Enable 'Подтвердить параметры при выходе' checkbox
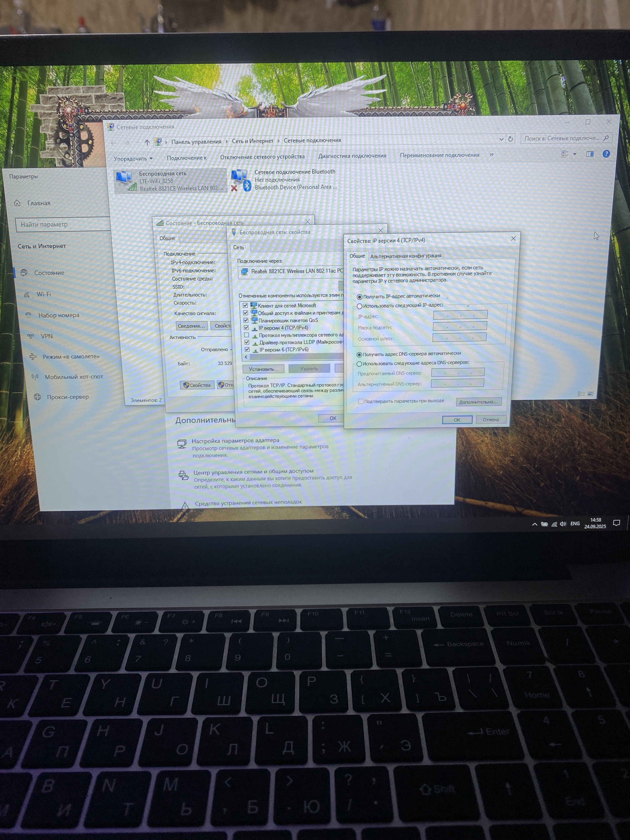The width and height of the screenshot is (630, 840). point(361,401)
